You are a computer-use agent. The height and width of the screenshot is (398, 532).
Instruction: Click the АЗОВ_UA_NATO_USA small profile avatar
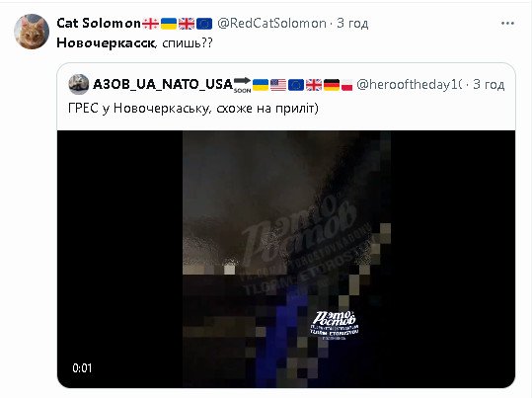point(78,84)
